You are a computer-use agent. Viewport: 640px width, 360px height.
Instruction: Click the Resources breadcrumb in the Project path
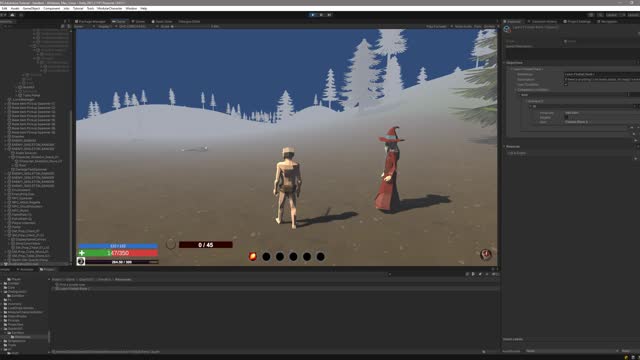[x=123, y=280]
